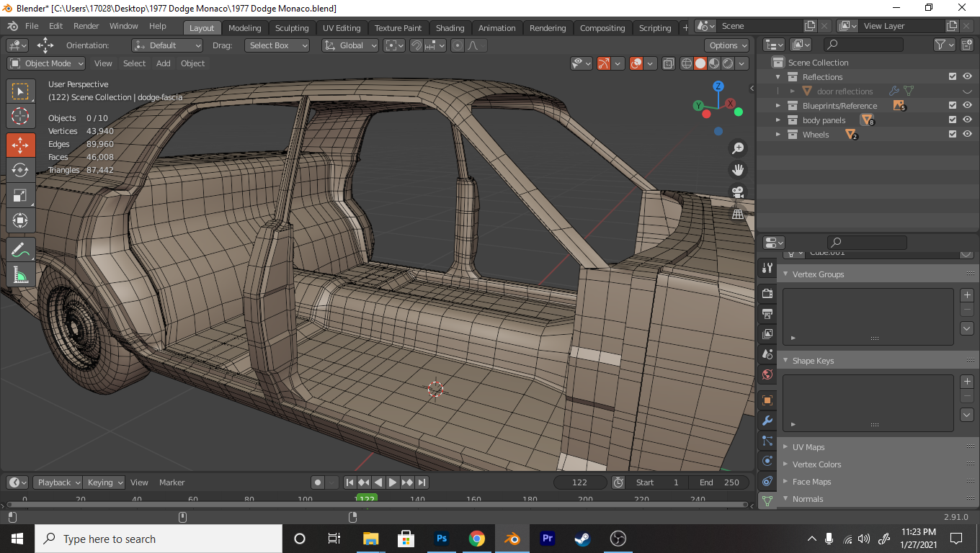Viewport: 980px width, 553px height.
Task: Switch to material preview shading
Action: [714, 63]
